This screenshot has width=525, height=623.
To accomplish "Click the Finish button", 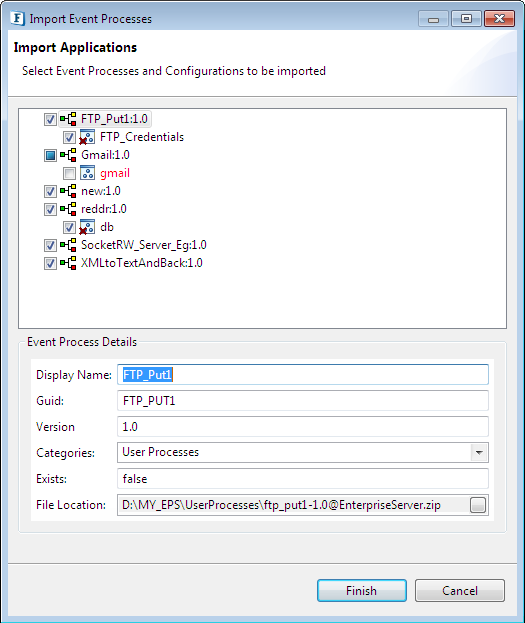I will pos(362,590).
